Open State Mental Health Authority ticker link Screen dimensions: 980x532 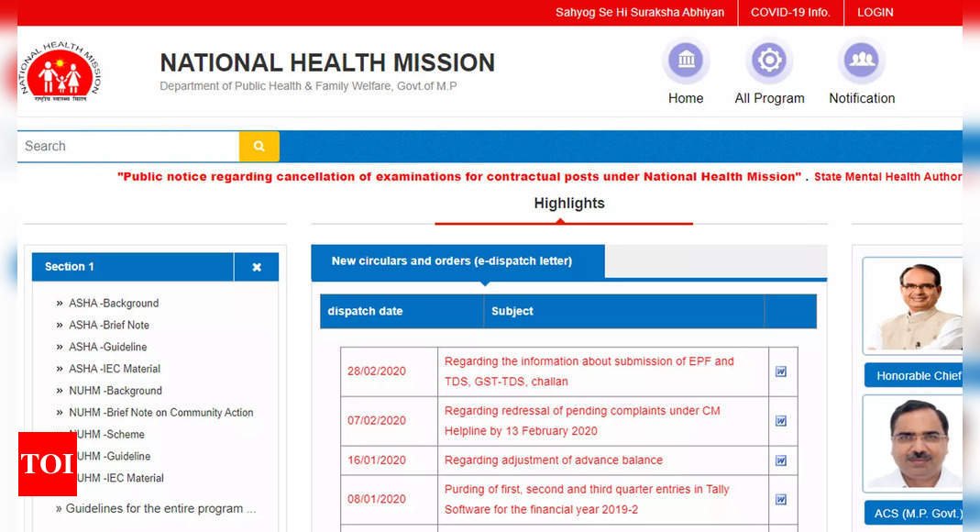point(887,177)
